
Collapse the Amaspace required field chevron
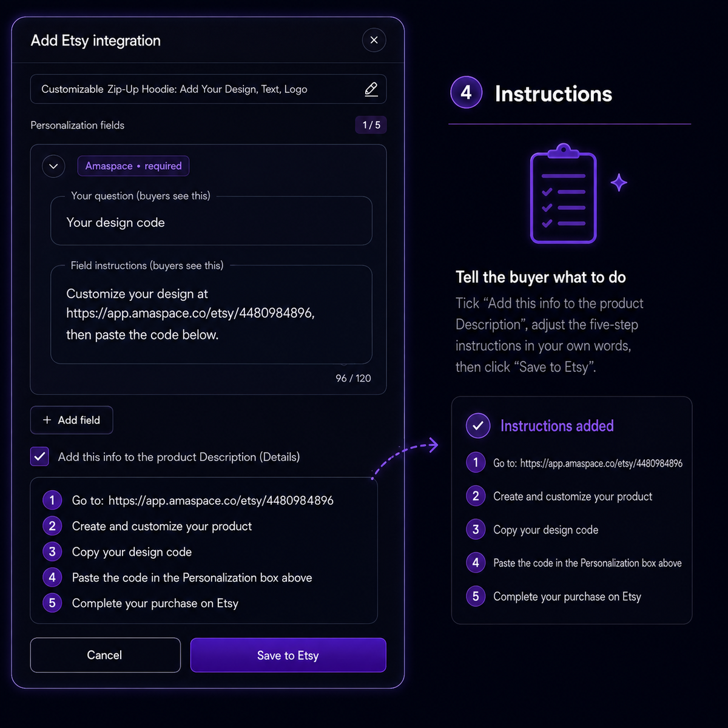[53, 166]
